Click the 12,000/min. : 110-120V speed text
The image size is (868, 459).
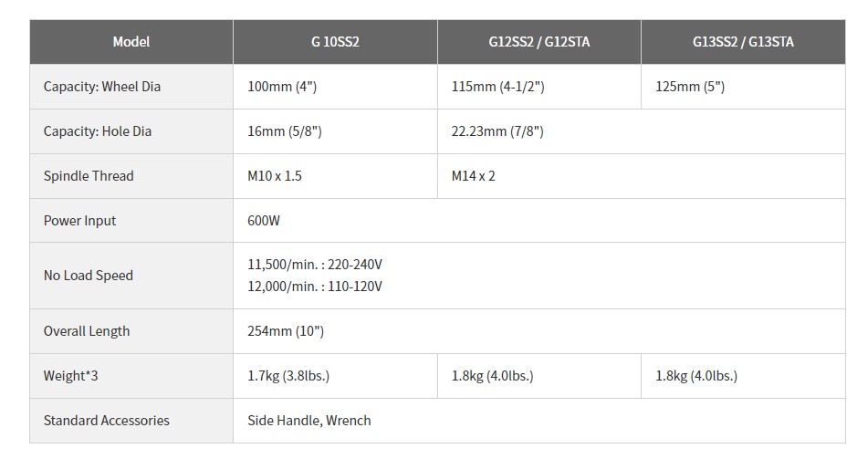314,287
